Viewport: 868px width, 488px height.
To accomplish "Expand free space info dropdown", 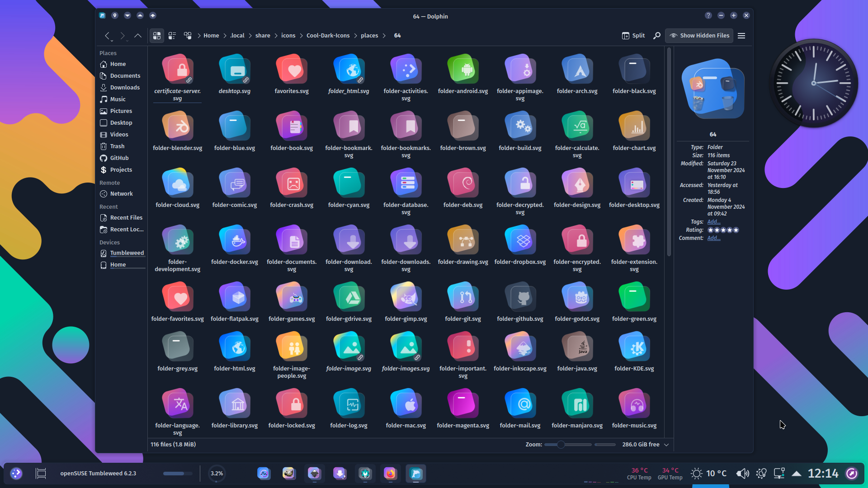I will coord(666,445).
